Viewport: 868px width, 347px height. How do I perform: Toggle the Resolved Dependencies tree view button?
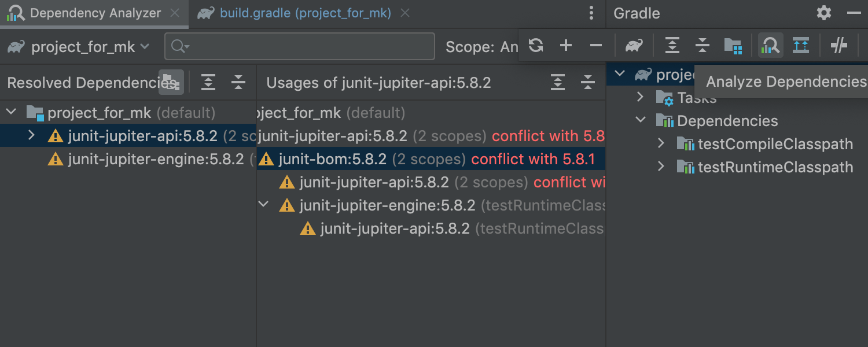pos(171,82)
